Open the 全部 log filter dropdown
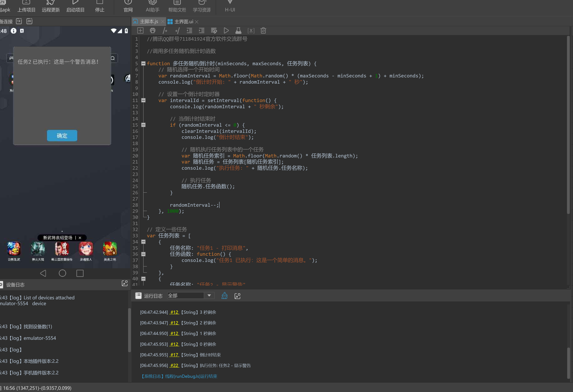Screen dimensions: 573x392 [x=209, y=295]
